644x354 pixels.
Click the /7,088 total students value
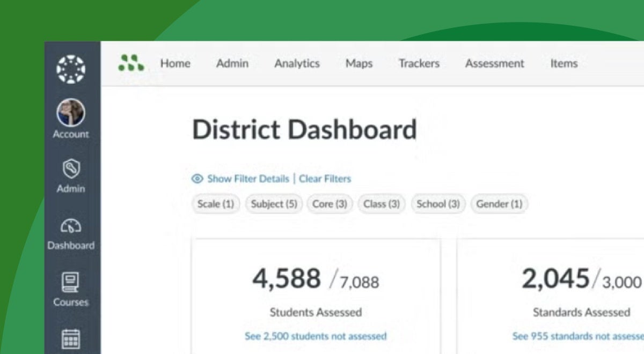pyautogui.click(x=355, y=281)
